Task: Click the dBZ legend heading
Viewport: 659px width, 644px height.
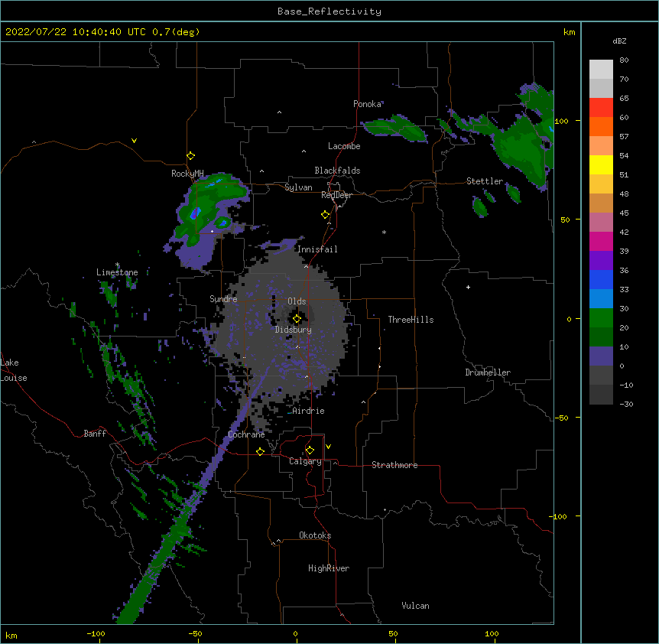Action: (619, 41)
